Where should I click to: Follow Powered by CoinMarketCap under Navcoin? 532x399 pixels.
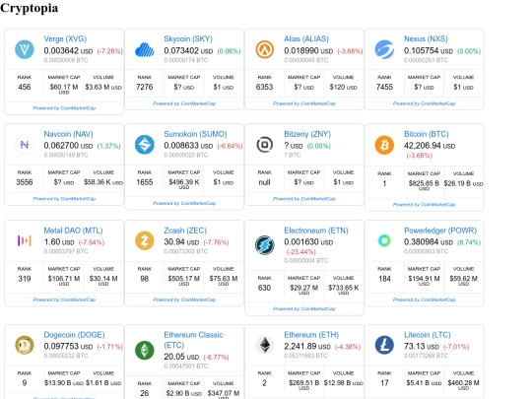pyautogui.click(x=64, y=199)
